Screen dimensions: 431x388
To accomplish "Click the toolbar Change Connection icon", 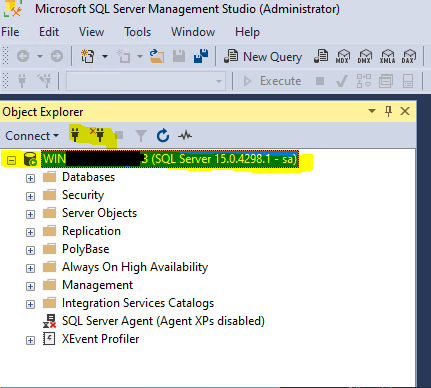I will pyautogui.click(x=44, y=81).
